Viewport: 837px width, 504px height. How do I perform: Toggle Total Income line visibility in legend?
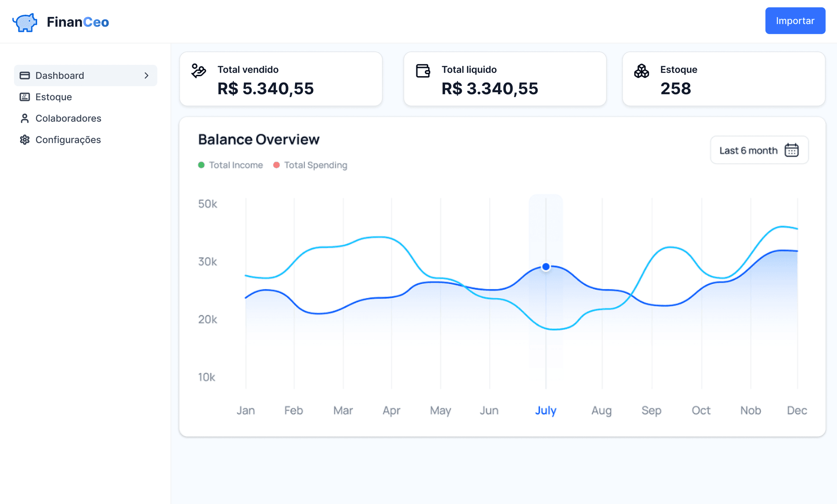pyautogui.click(x=231, y=165)
